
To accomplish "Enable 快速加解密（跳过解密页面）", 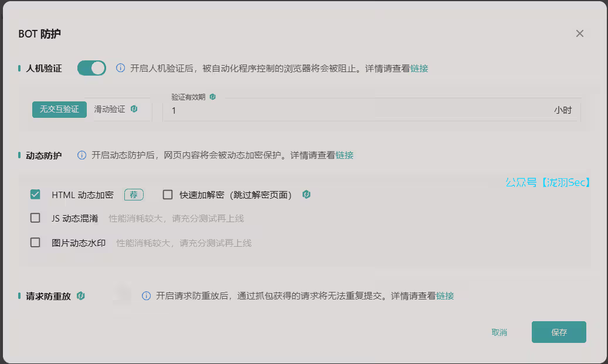I will pos(167,194).
